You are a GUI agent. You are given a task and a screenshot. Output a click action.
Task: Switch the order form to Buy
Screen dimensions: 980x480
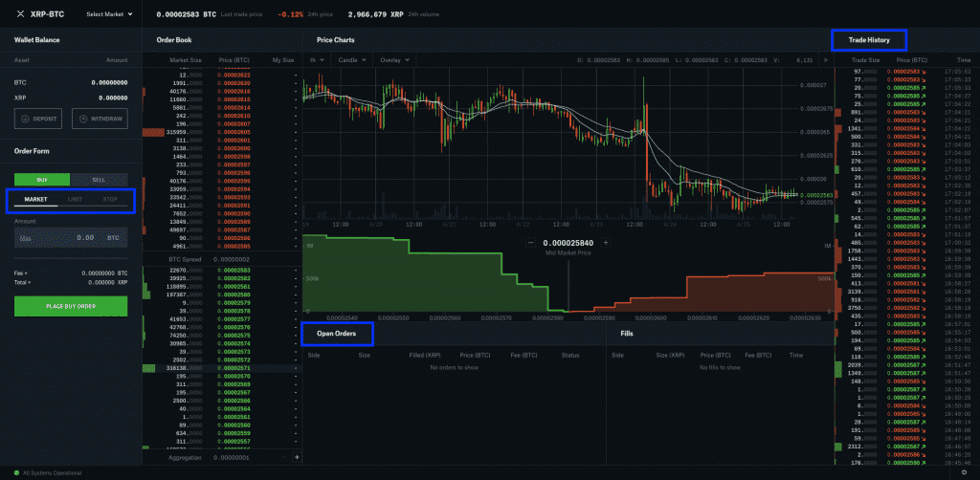(x=42, y=180)
